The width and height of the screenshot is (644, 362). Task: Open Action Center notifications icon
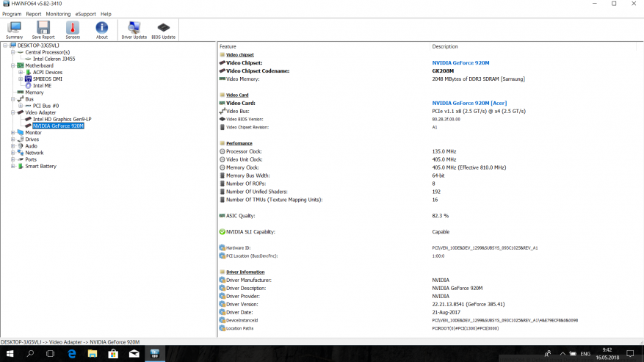pos(630,353)
